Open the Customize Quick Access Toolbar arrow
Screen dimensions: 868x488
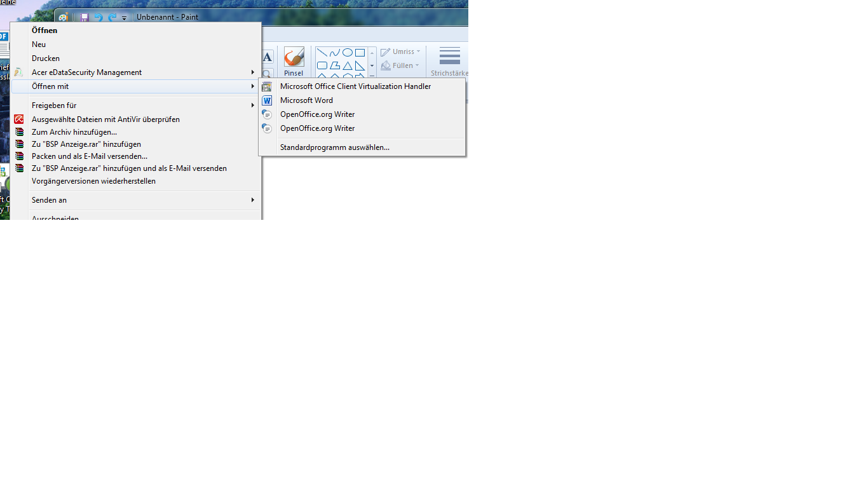pos(125,18)
